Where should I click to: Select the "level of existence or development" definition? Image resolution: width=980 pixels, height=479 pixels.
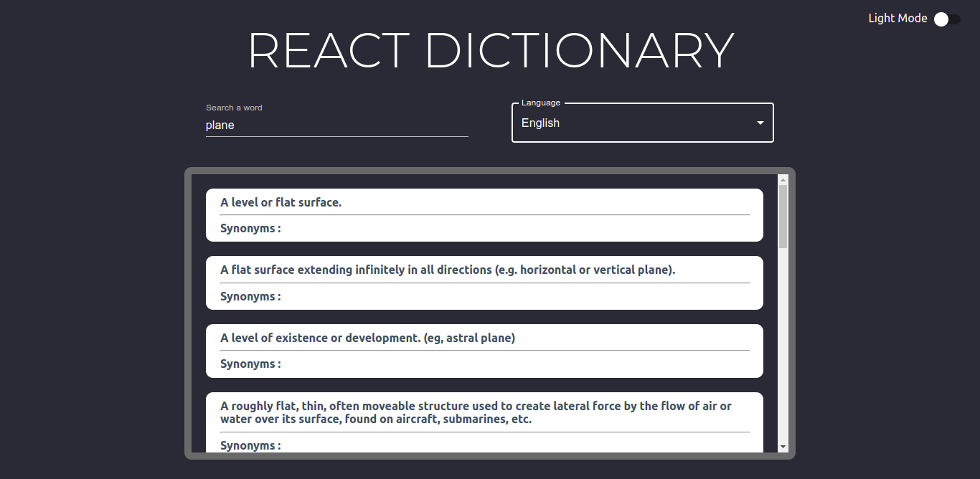(x=367, y=338)
